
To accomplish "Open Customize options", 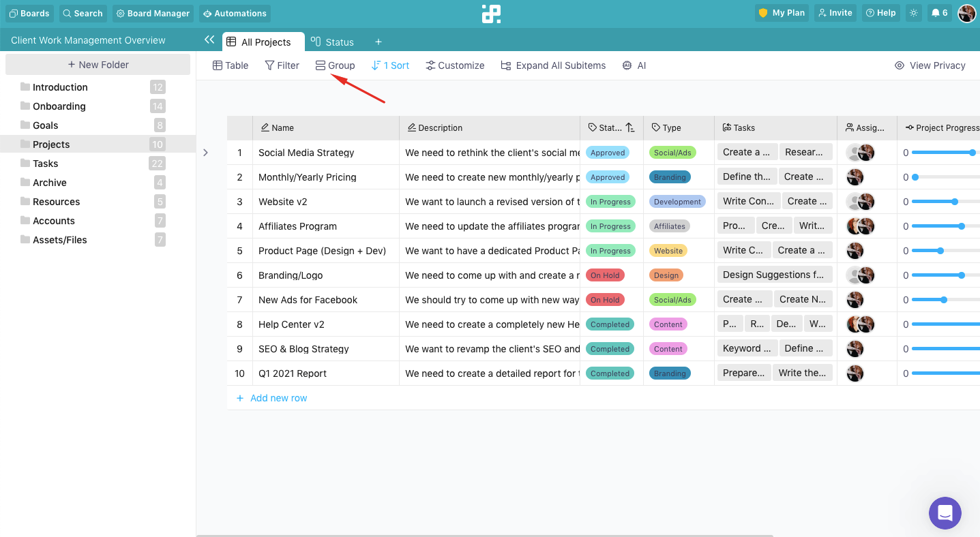I will click(455, 65).
